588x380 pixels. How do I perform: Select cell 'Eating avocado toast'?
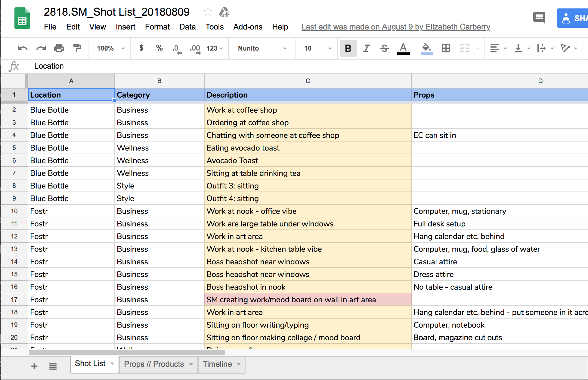308,148
